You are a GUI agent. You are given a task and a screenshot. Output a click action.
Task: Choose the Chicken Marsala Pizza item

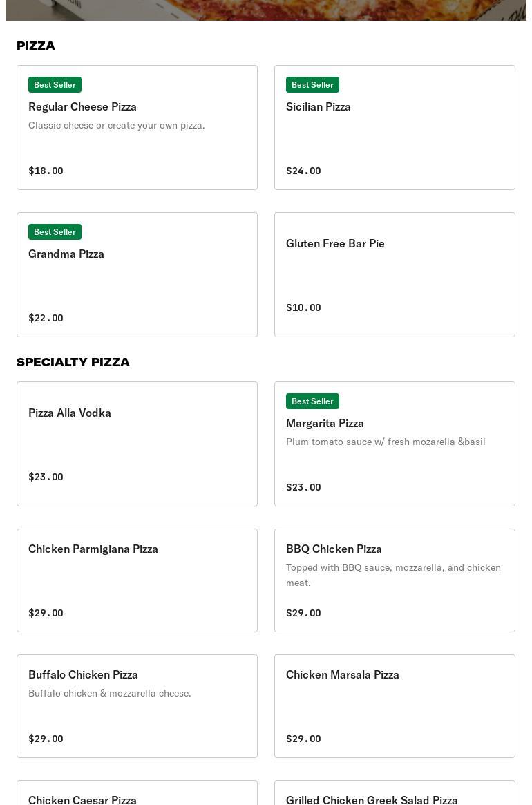tap(395, 706)
